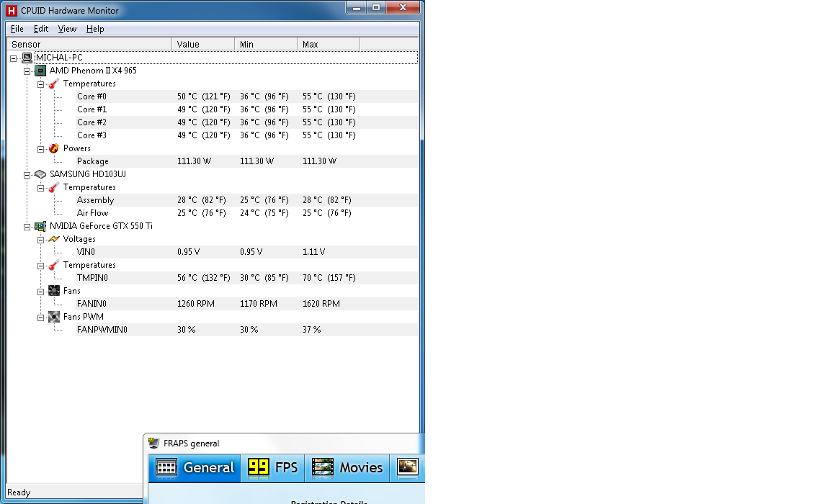The image size is (830, 504).
Task: Select the FANIN0 row
Action: pos(246,304)
